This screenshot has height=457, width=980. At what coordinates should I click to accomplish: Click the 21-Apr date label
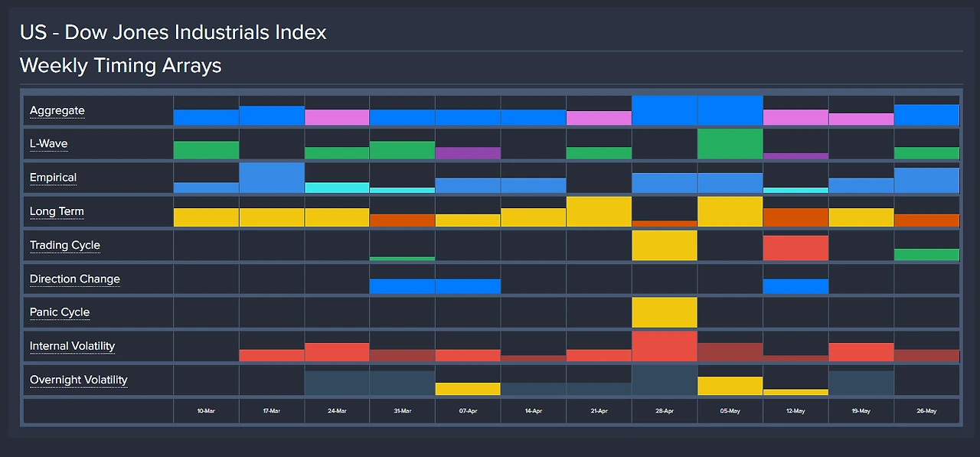(x=599, y=411)
